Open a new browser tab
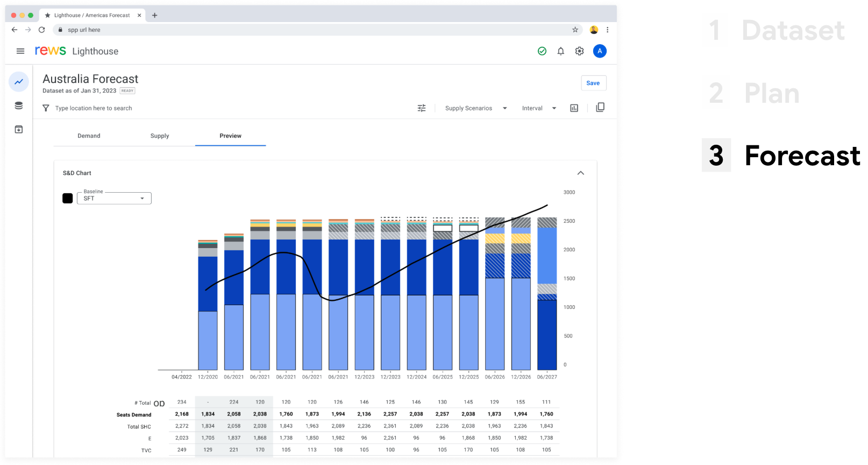Viewport: 868px width, 465px height. [155, 15]
